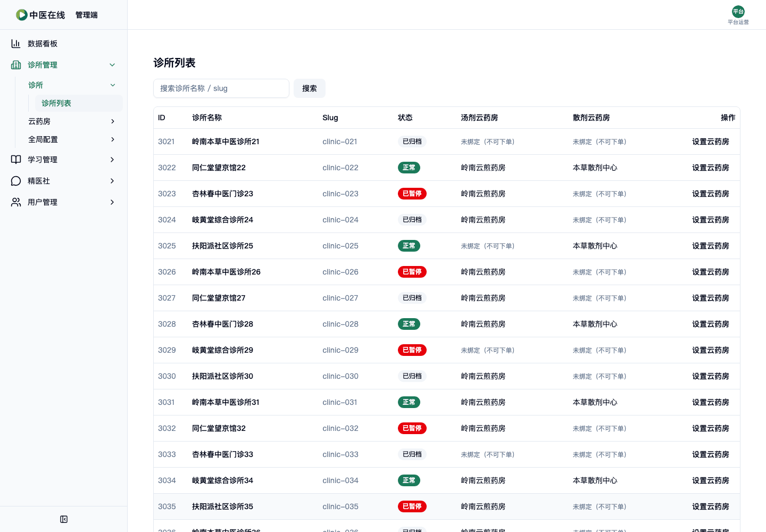Screen dimensions: 766x532
Task: Click 设置云药房 for 杏林春中医门诊28
Action: [x=711, y=324]
